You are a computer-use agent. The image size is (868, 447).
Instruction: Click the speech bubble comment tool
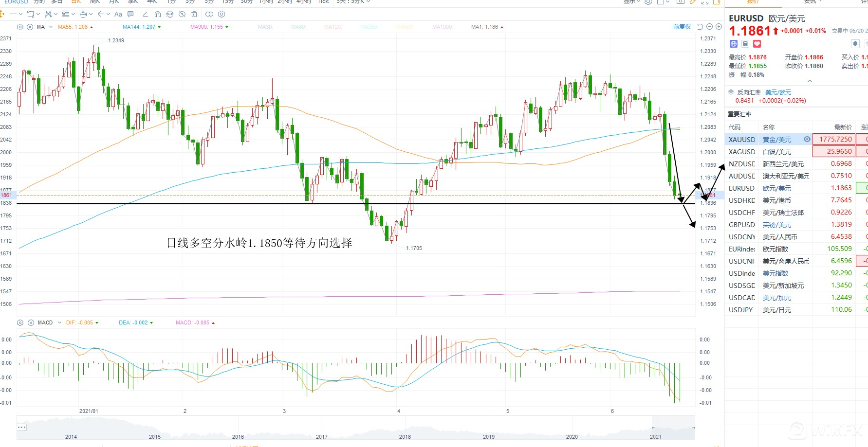pos(130,14)
